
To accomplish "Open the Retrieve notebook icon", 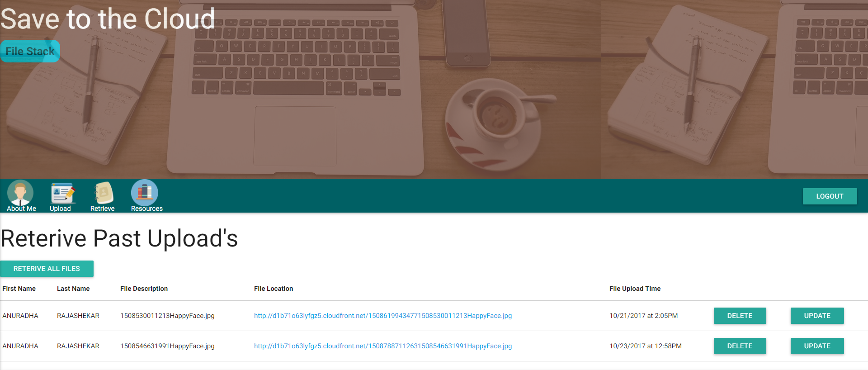I will pos(104,193).
